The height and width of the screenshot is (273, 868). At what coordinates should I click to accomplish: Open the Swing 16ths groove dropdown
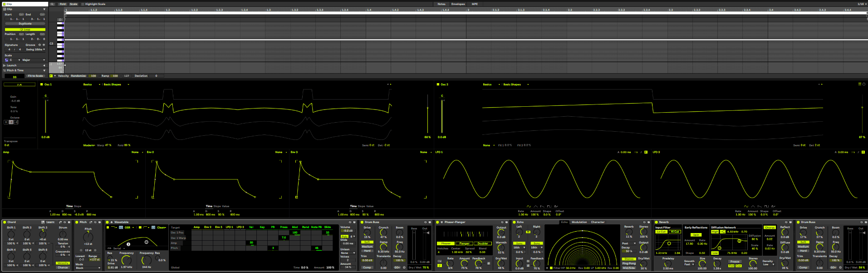[35, 50]
